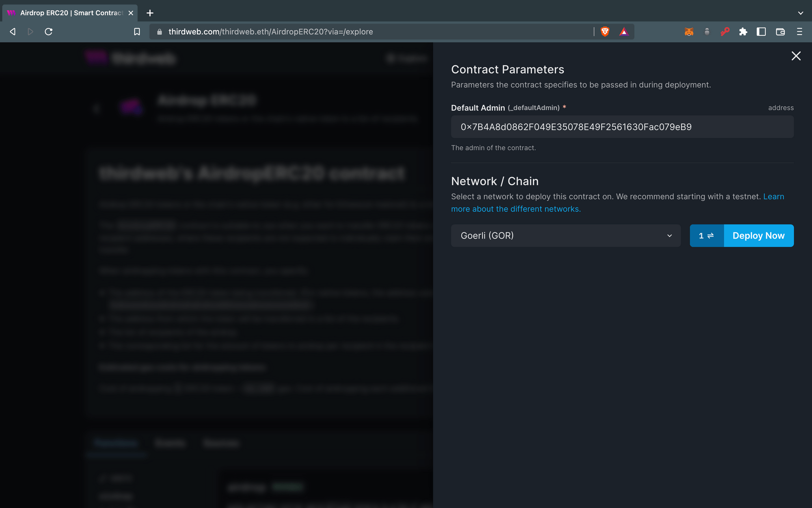This screenshot has width=812, height=508.
Task: Click the Brave Shields lion icon
Action: 605,32
